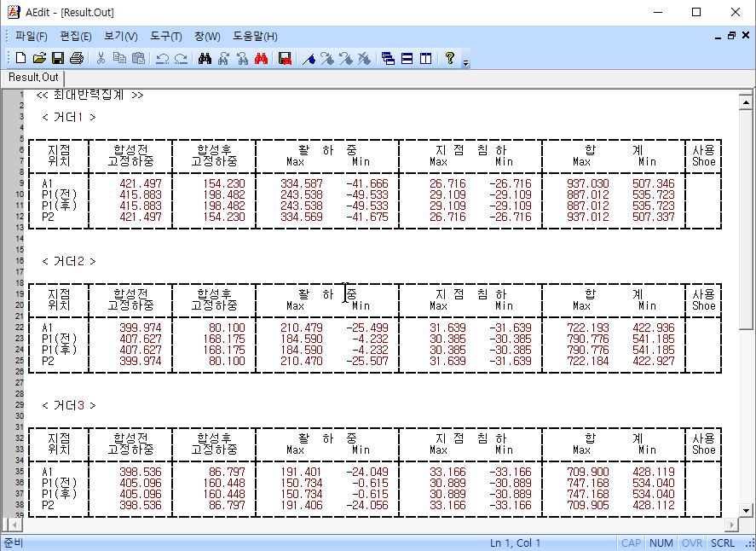Open the 창(W) menu

pyautogui.click(x=207, y=36)
